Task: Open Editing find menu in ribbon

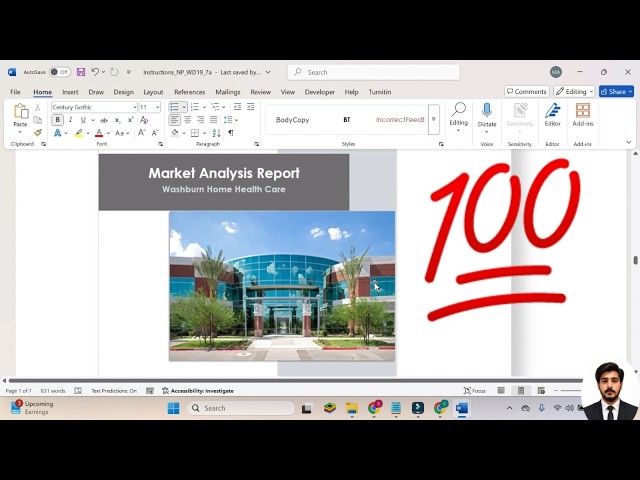Action: [x=458, y=118]
